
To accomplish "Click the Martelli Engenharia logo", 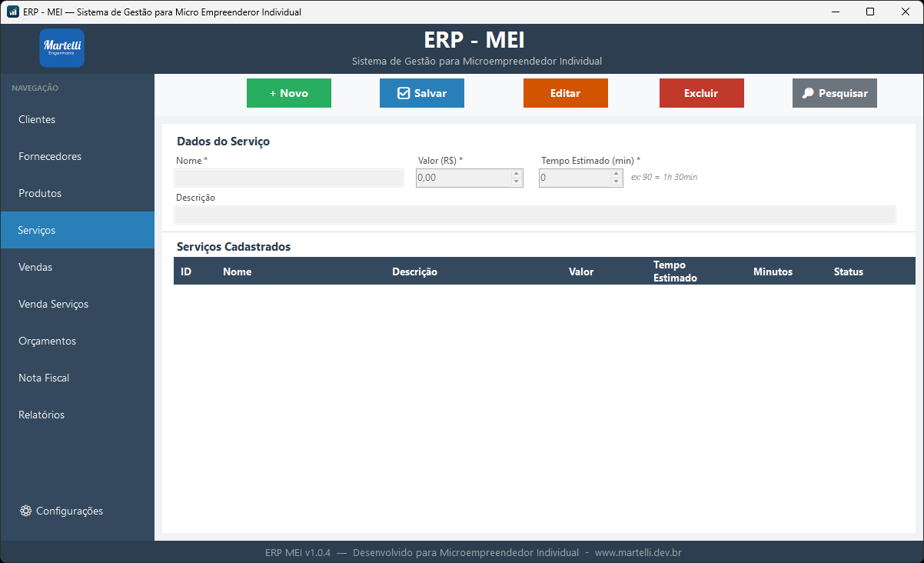I will click(x=61, y=48).
